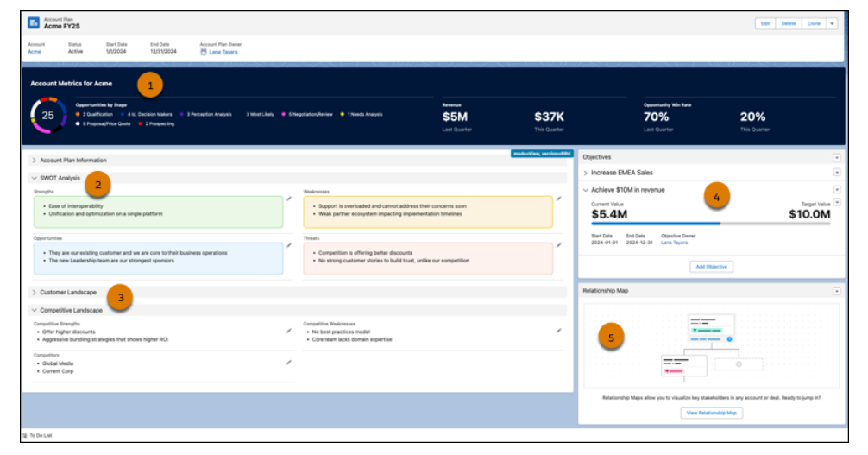The image size is (868, 455).
Task: Open the Relationship Map panel dropdown menu
Action: [836, 291]
